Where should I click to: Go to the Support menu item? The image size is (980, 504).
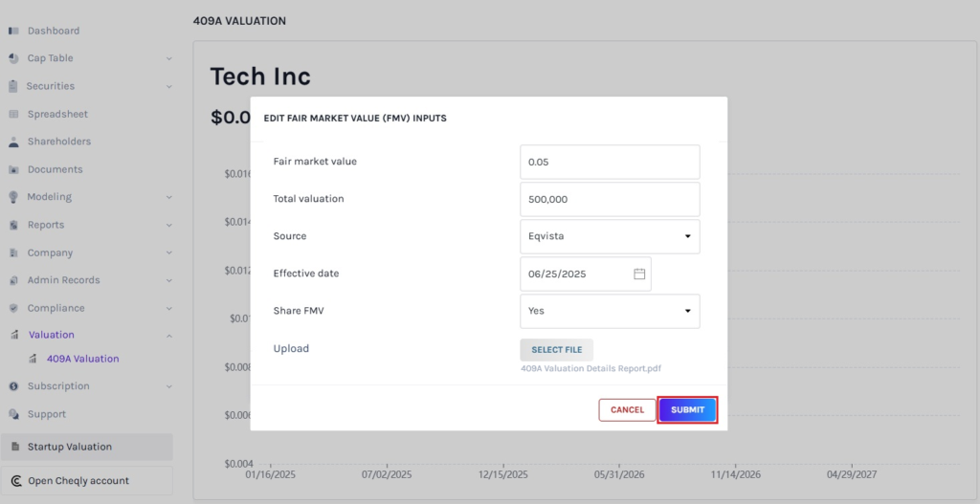point(47,414)
